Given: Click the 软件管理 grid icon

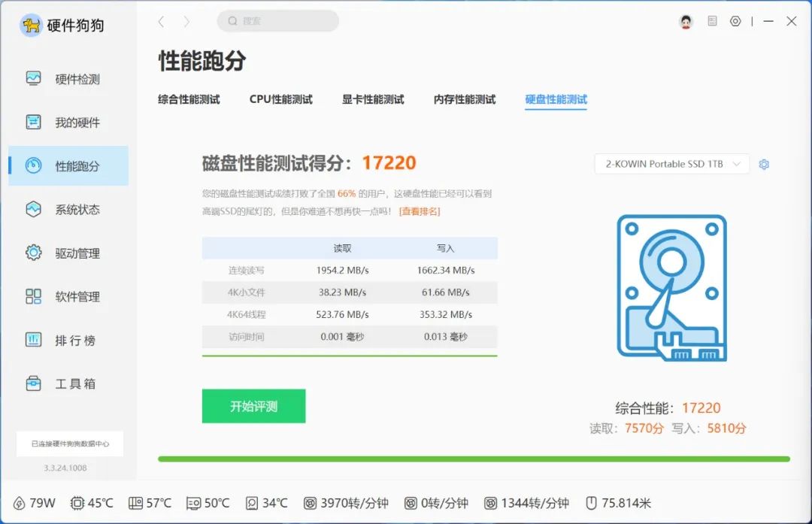Looking at the screenshot, I should tap(33, 296).
